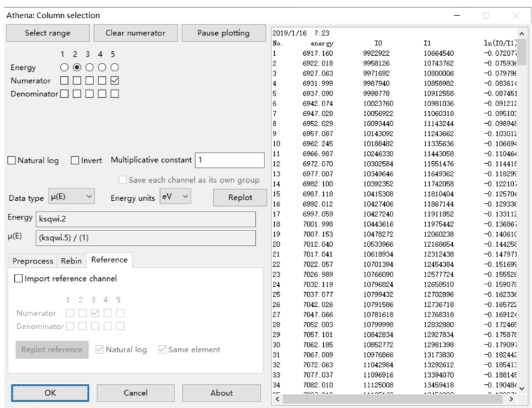Select Energy column 1 radio button

(x=64, y=67)
